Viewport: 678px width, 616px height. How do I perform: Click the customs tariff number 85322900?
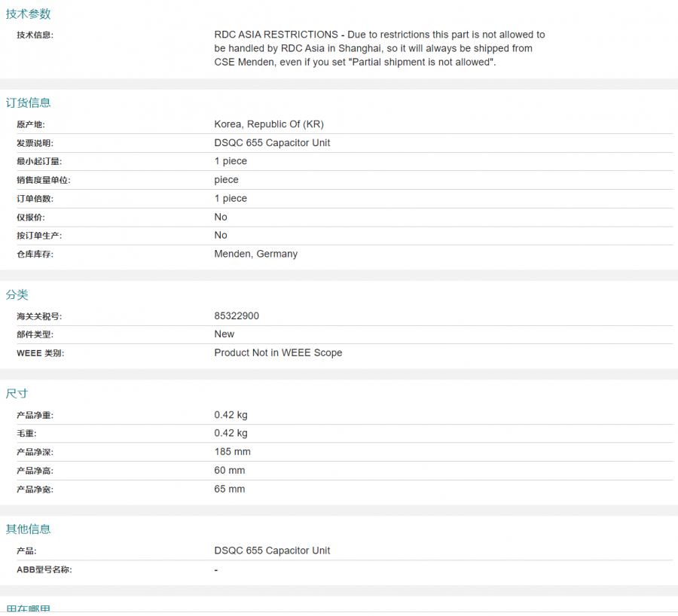point(237,316)
